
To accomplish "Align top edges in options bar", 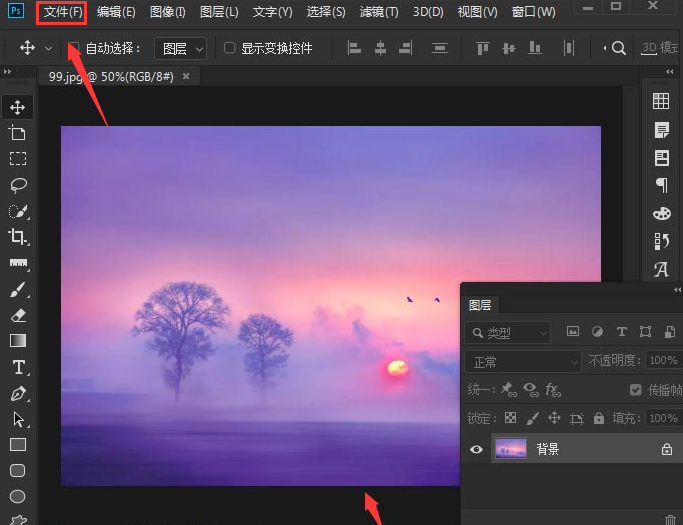I will tap(483, 48).
